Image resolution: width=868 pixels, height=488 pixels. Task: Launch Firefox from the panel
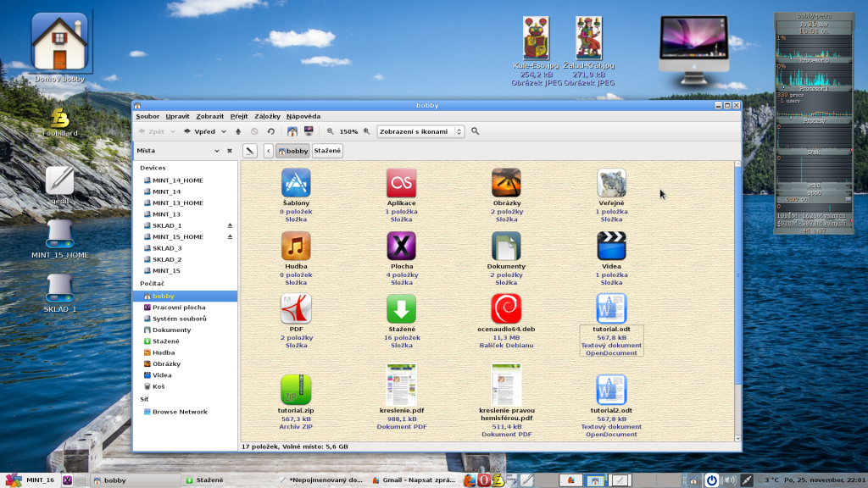(x=470, y=480)
